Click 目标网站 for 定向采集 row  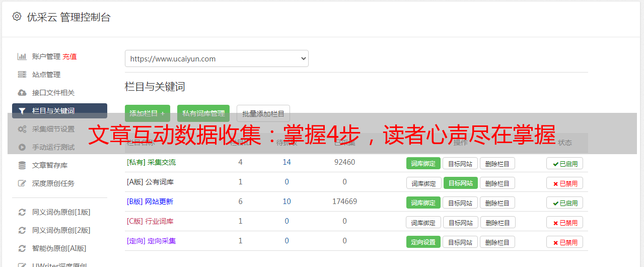point(460,242)
